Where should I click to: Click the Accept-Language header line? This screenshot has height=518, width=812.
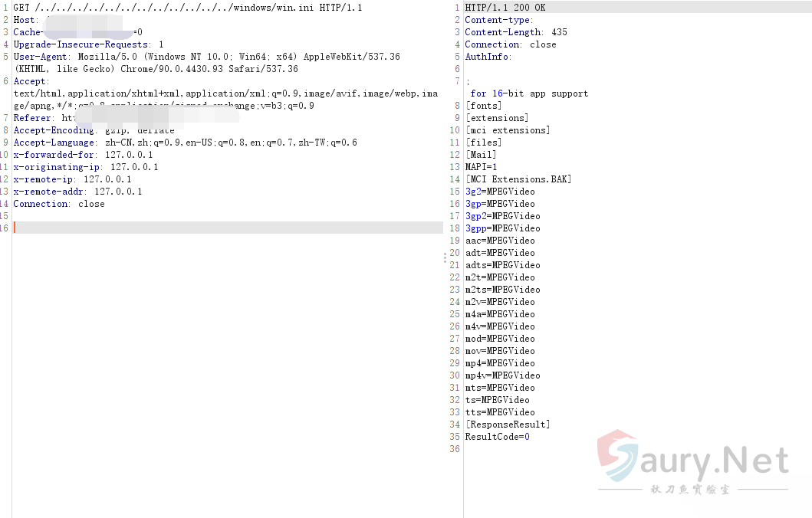pos(185,143)
